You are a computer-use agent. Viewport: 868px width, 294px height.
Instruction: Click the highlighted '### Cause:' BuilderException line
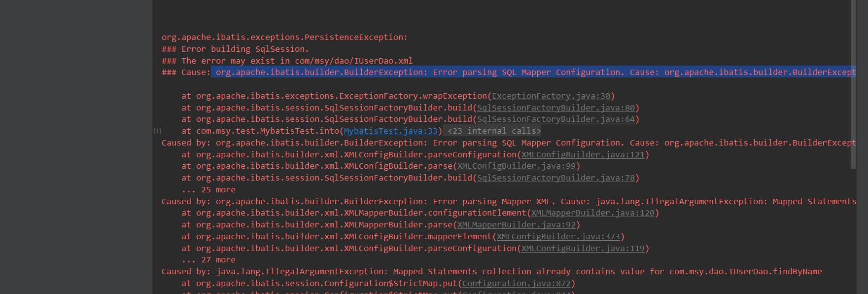pyautogui.click(x=509, y=72)
